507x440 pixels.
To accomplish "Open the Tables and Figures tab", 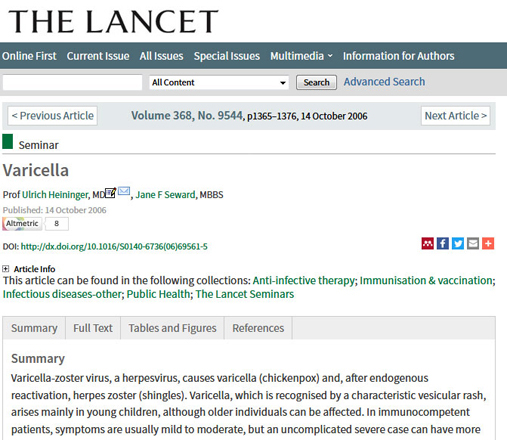I will (x=172, y=328).
